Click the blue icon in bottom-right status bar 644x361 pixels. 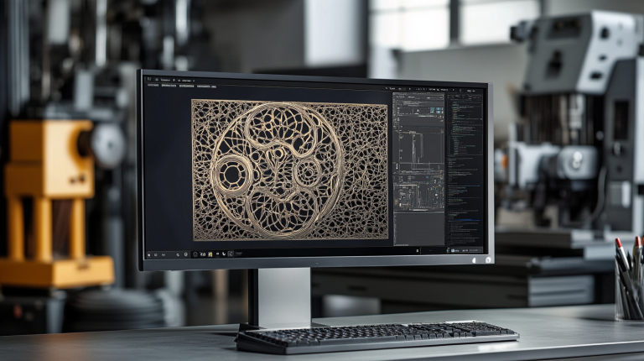pyautogui.click(x=453, y=250)
